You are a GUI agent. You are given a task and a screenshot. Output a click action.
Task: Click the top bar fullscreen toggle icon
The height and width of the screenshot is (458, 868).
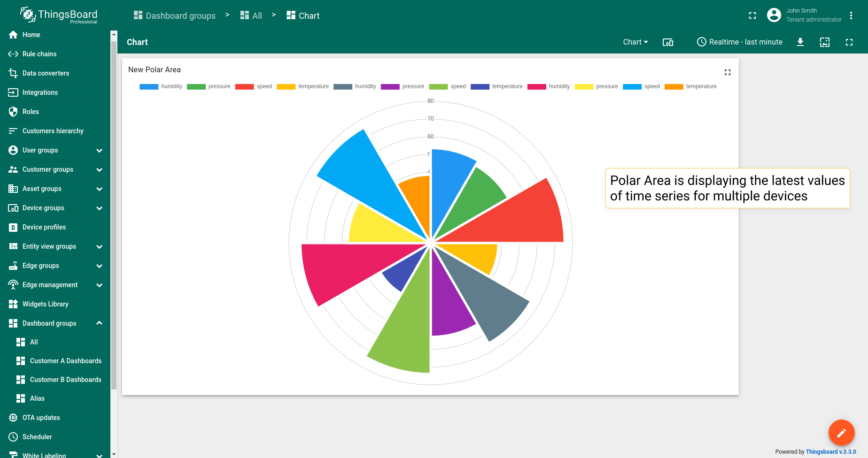[752, 15]
